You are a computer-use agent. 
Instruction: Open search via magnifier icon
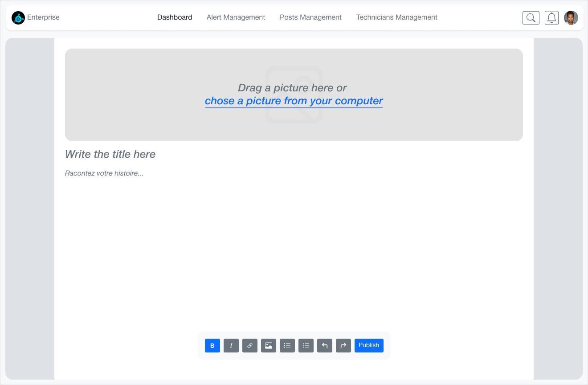coord(531,18)
